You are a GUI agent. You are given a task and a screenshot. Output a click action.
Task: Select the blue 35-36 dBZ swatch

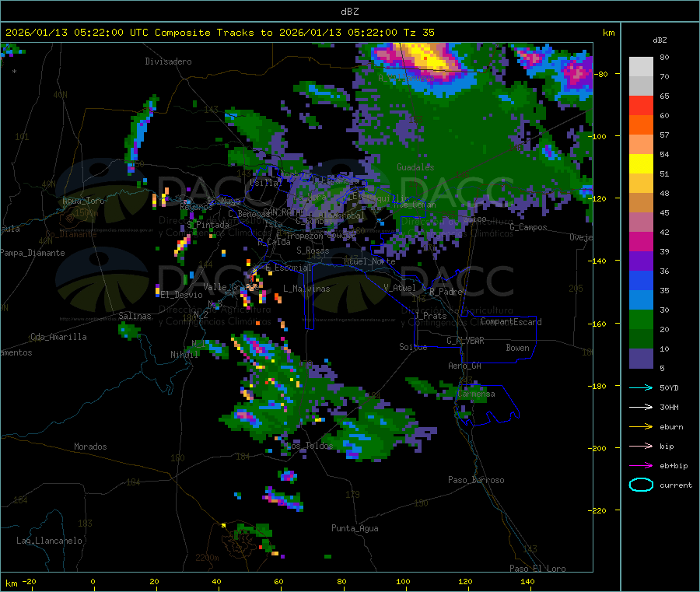641,280
